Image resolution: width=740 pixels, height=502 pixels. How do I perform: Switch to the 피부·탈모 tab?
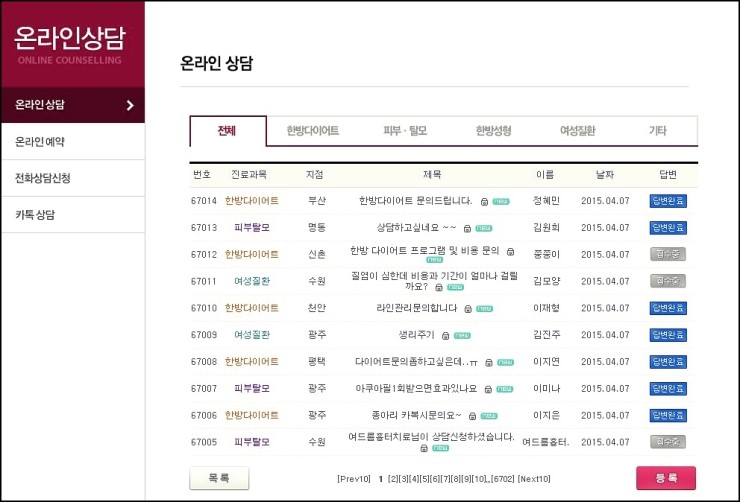point(405,131)
